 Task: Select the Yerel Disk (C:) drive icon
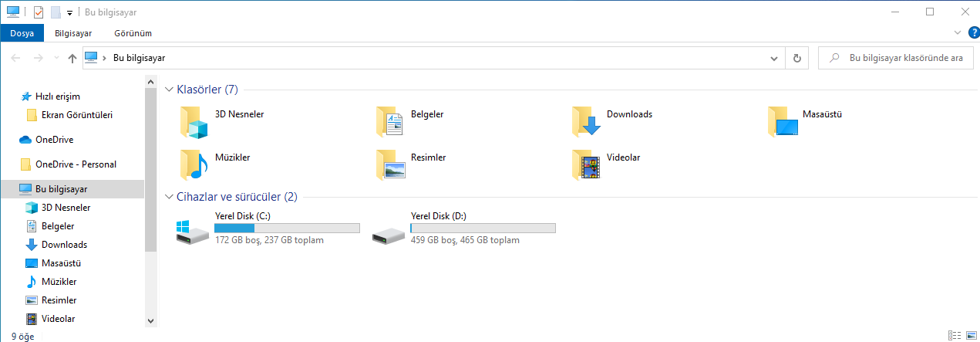(192, 231)
